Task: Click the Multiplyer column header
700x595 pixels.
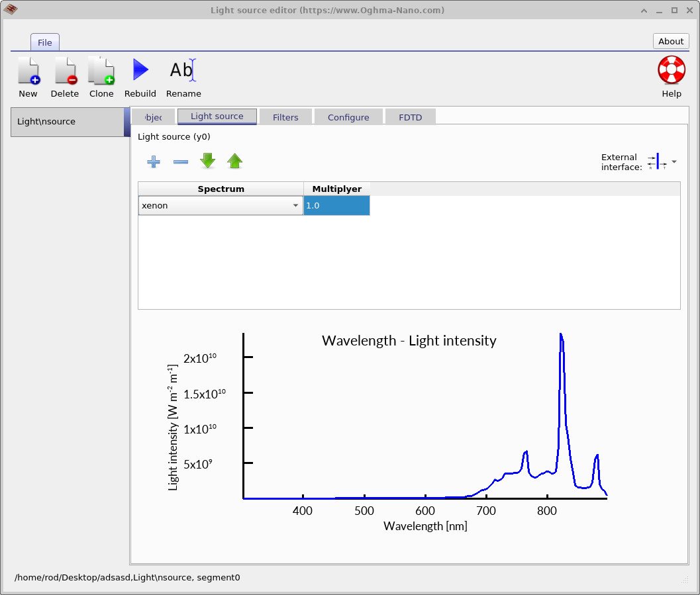Action: click(x=336, y=189)
